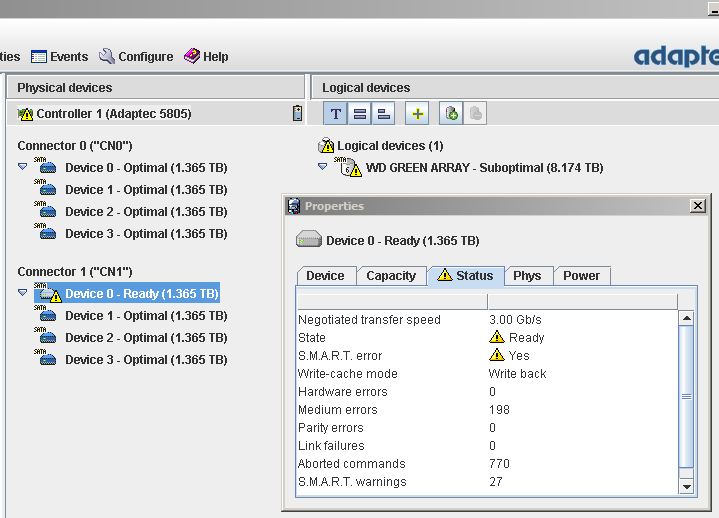The width and height of the screenshot is (719, 518).
Task: Select Device 3 - Optimal under Connector 1
Action: click(145, 360)
